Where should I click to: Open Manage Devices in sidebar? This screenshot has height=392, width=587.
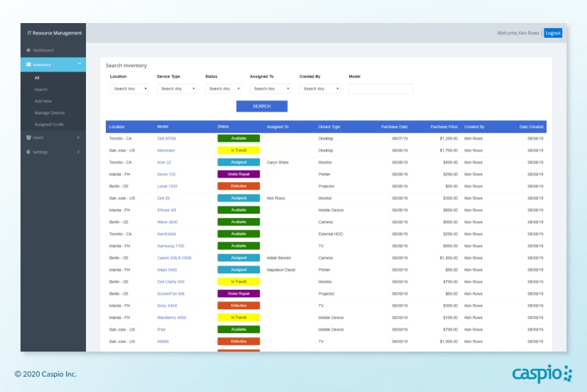(49, 113)
